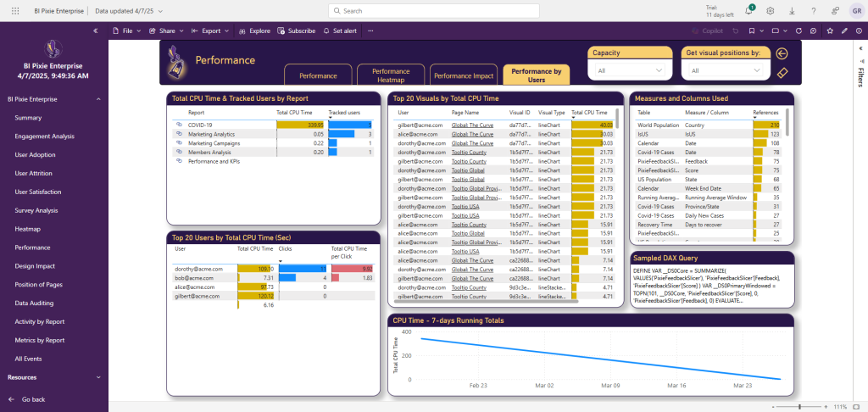The height and width of the screenshot is (412, 868).
Task: Open the Capacity dropdown
Action: point(630,71)
